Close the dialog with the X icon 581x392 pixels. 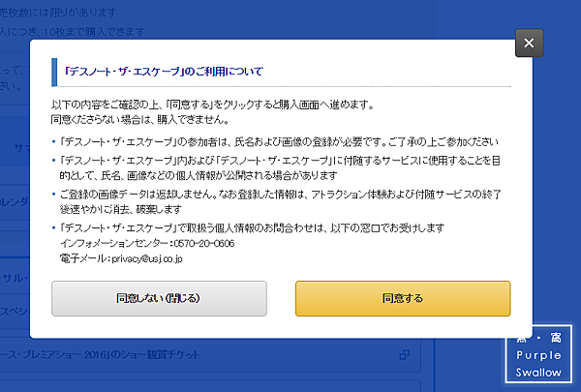[x=529, y=43]
